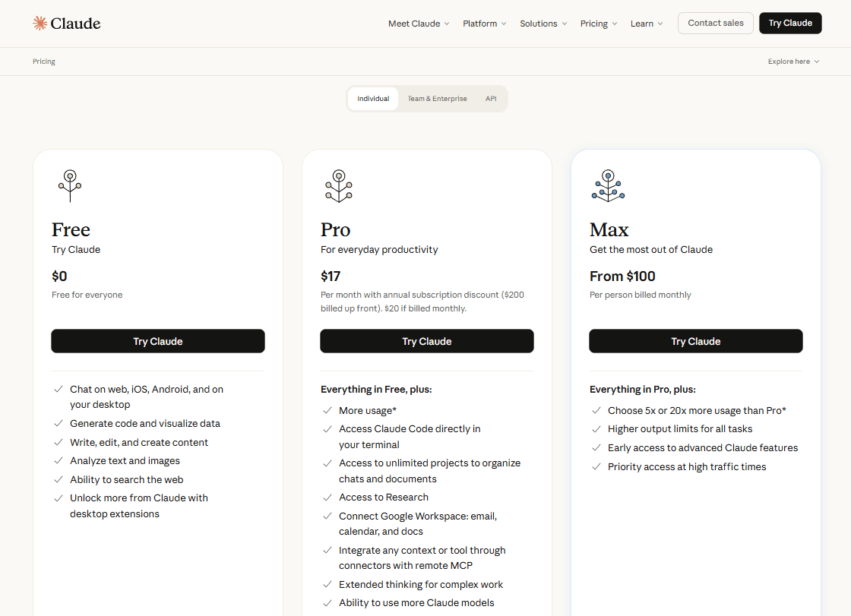
Task: Click the Pro plan heading
Action: click(335, 229)
